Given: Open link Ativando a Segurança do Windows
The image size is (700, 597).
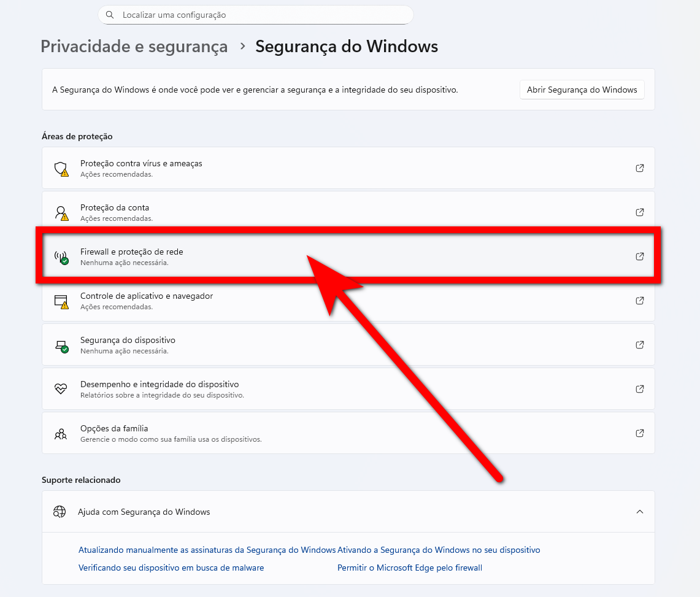Looking at the screenshot, I should point(439,550).
